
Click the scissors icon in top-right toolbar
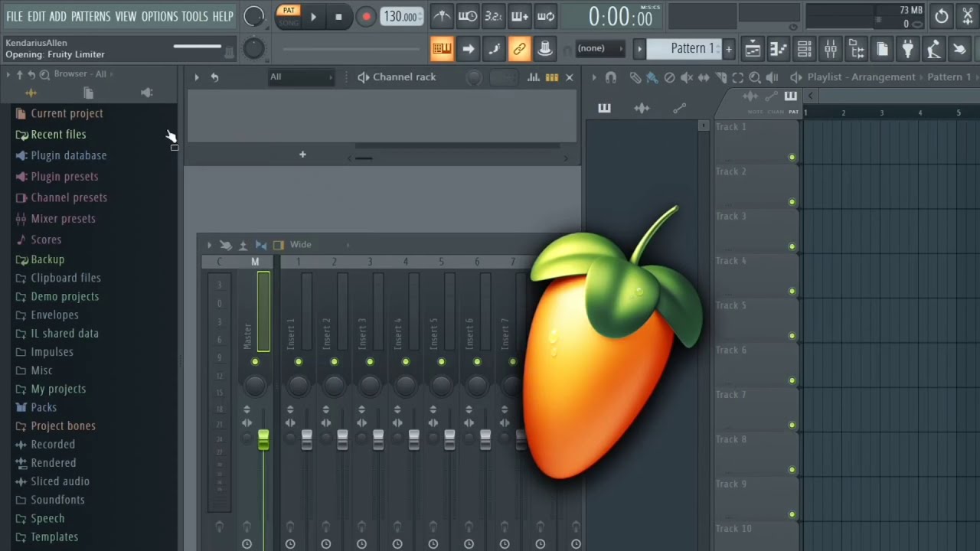(968, 16)
